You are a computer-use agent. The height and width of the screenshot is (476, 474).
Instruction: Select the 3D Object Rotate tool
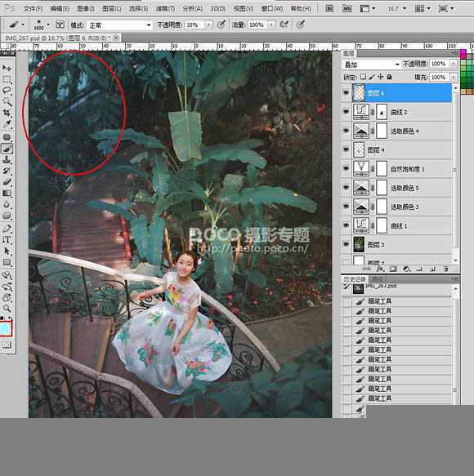click(x=7, y=275)
